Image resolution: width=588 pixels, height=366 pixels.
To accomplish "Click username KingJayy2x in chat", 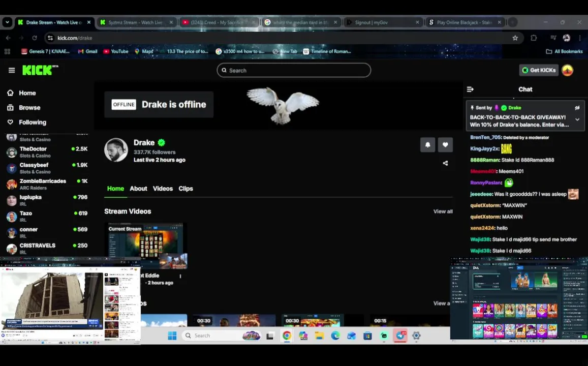I will (484, 148).
